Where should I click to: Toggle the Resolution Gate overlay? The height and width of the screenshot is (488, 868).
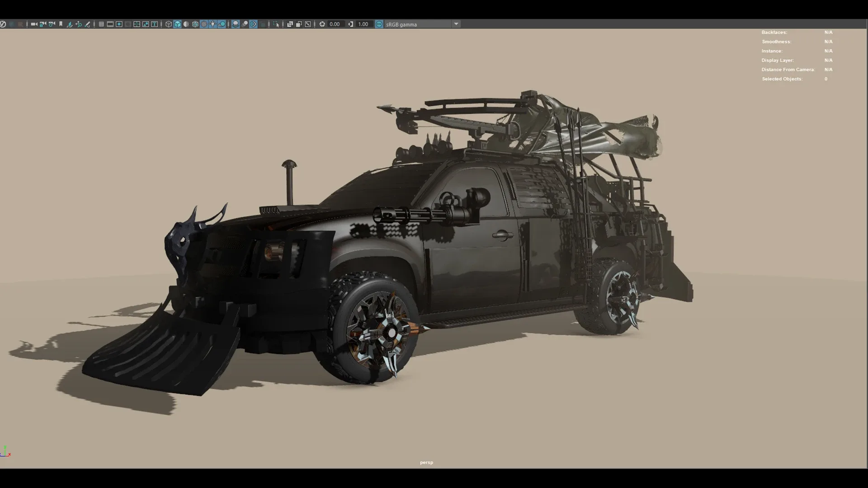click(x=119, y=24)
